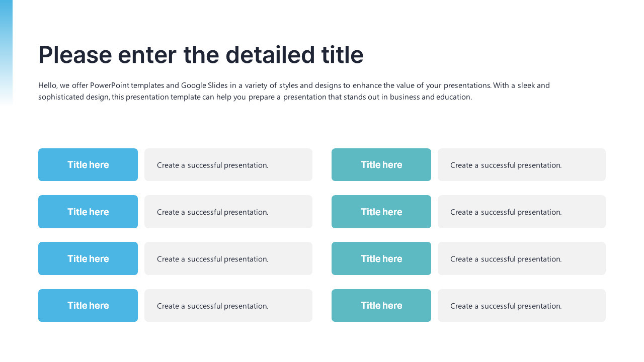Select the gray description beside third teal title
Screen dimensions: 644x362
pyautogui.click(x=522, y=258)
